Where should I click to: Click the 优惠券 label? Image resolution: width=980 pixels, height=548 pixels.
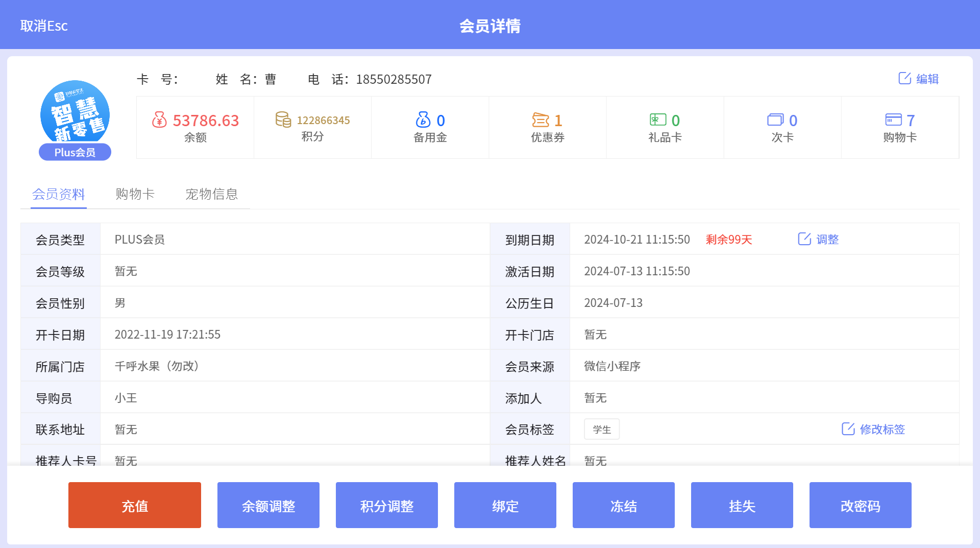[x=548, y=137]
